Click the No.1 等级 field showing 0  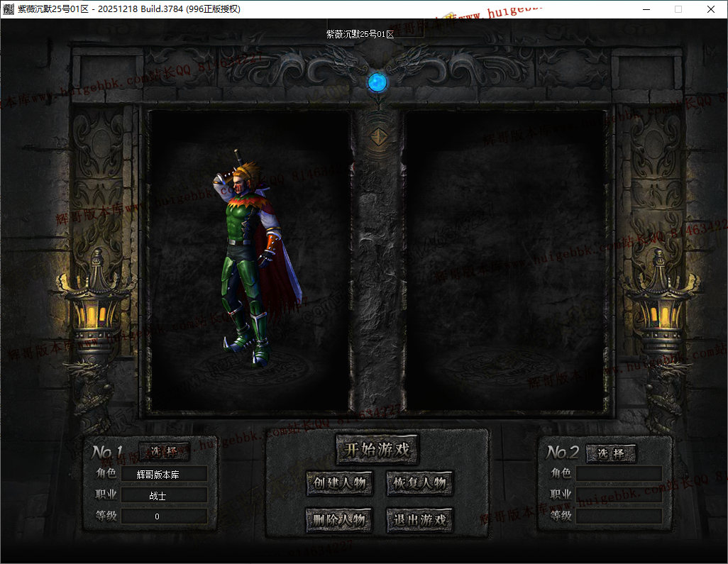pyautogui.click(x=164, y=516)
